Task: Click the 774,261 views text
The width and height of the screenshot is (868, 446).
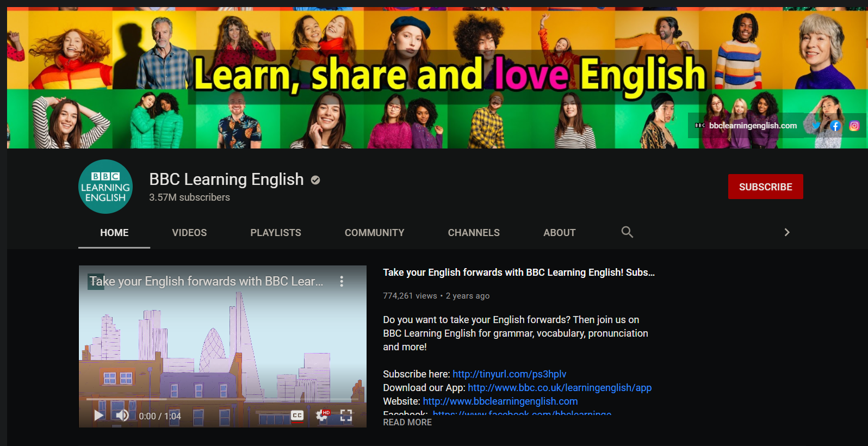Action: point(410,296)
